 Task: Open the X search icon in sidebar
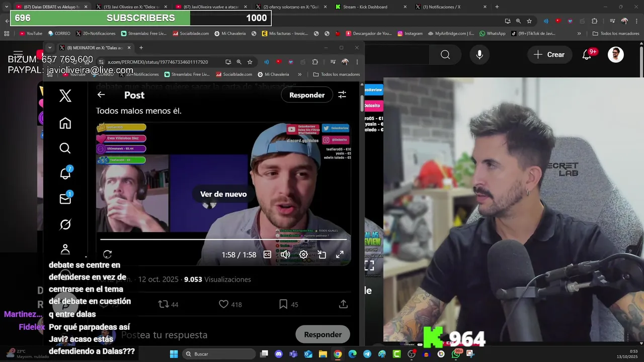click(x=65, y=148)
